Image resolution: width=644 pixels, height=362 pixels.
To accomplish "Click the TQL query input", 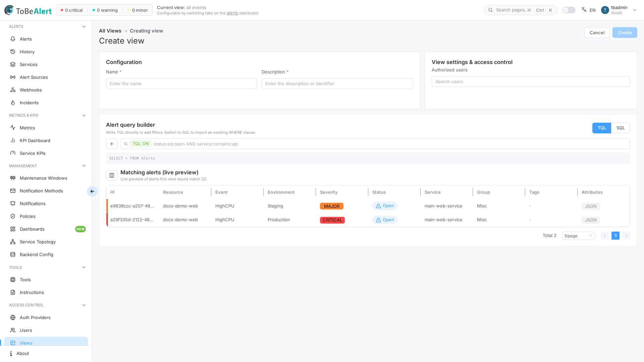I will coord(375,144).
